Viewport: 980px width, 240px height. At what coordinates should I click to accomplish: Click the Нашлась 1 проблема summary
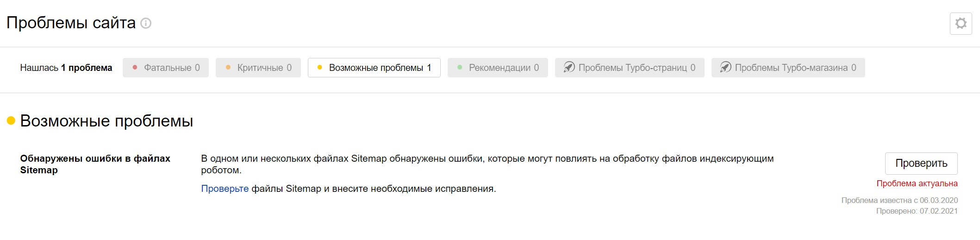pos(66,68)
